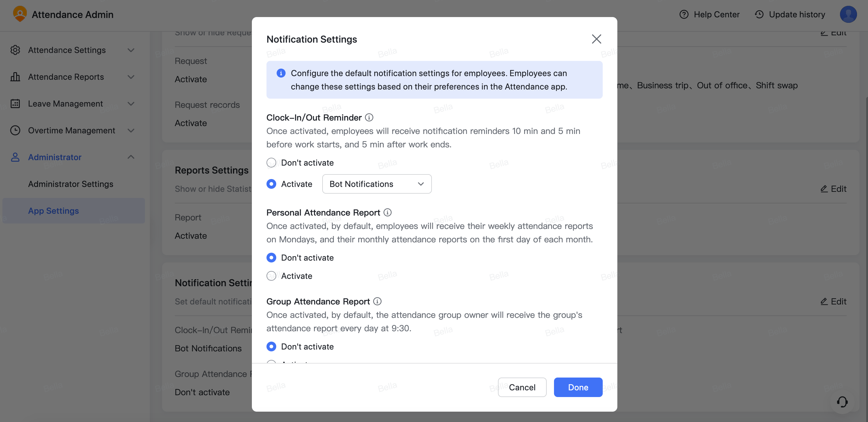Screen dimensions: 868x422
Task: Open Administrator Settings menu item
Action: 70,184
